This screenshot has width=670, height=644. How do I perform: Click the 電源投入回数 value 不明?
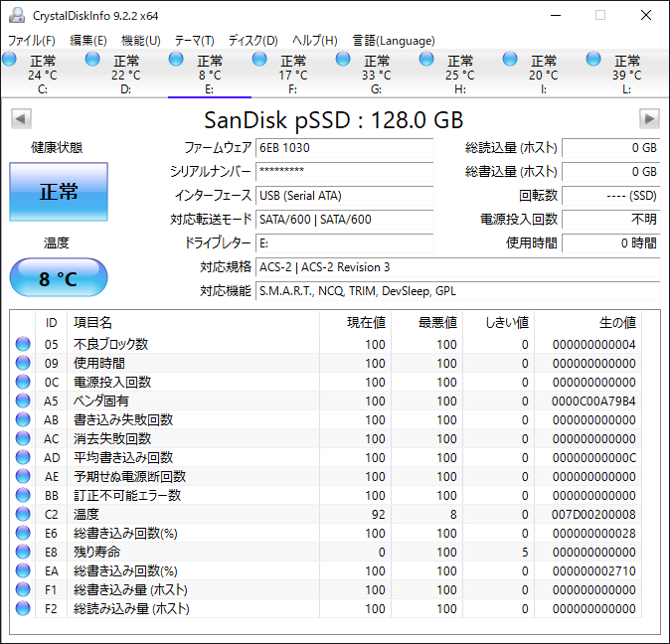611,220
